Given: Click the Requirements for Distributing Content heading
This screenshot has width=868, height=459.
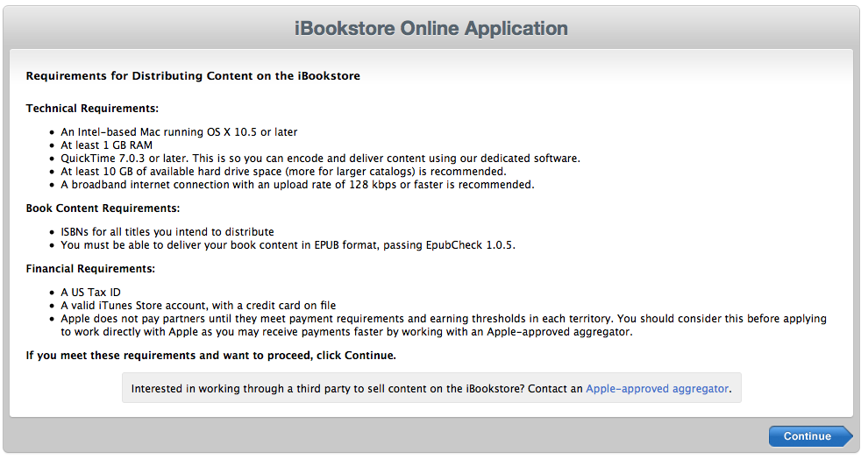Looking at the screenshot, I should click(193, 76).
